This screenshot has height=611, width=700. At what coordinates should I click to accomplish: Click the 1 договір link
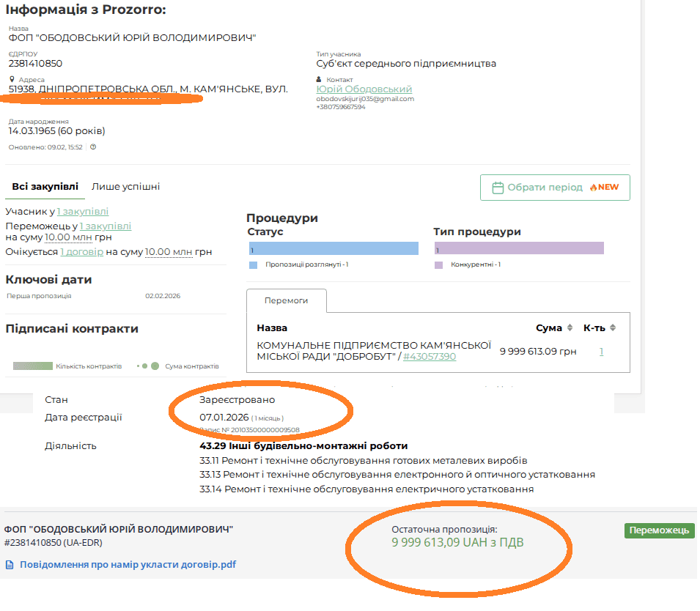(x=81, y=252)
